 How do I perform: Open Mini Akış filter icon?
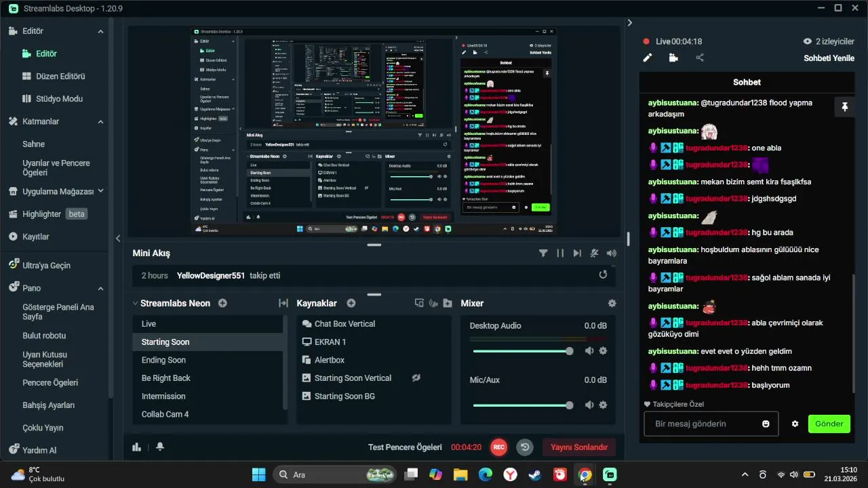coord(543,253)
